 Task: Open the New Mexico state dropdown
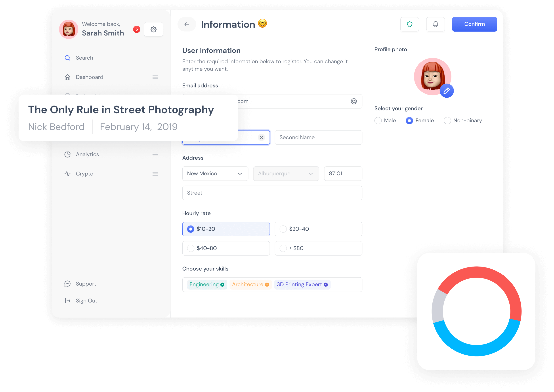215,174
